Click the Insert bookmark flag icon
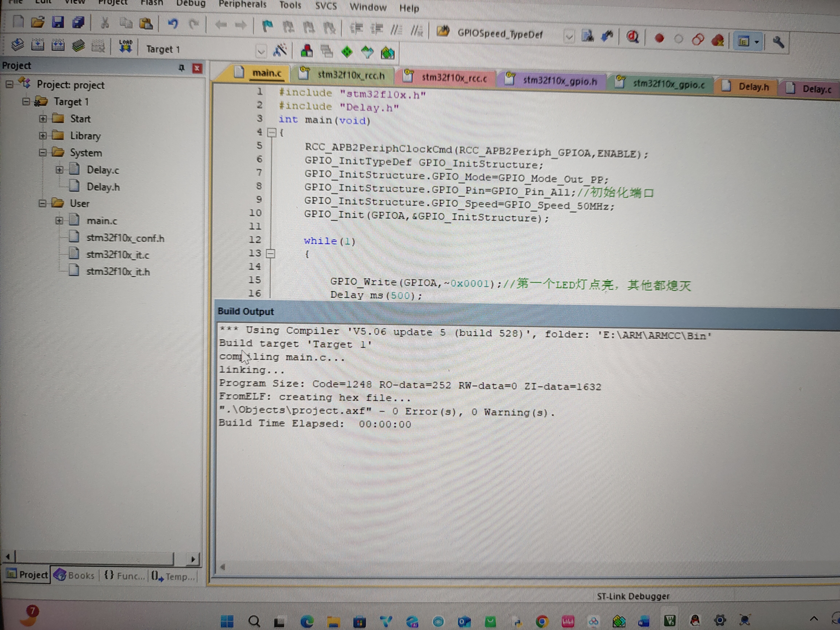The width and height of the screenshot is (840, 630). 268,26
